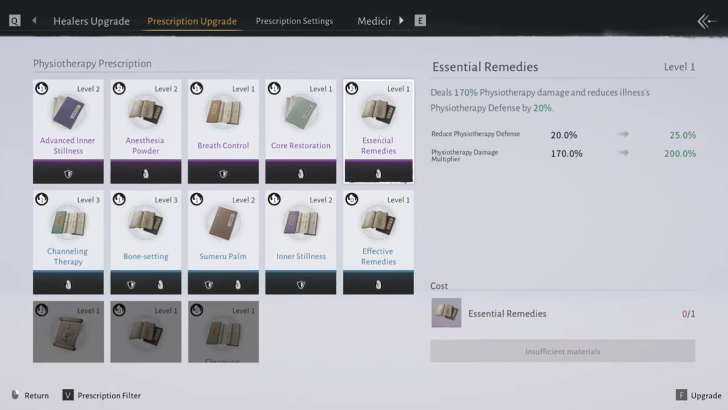This screenshot has height=410, width=728.
Task: Select the Effective Remedies prescription card
Action: 378,242
